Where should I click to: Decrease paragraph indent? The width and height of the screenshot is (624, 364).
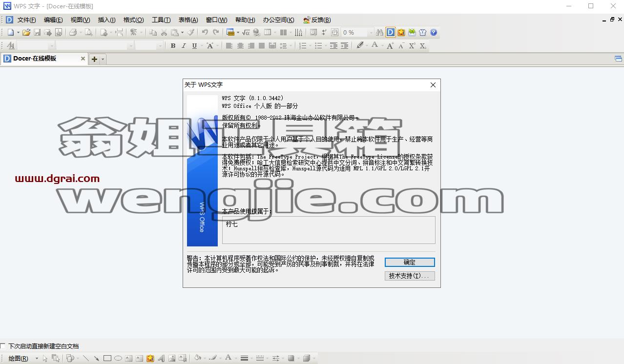(x=333, y=45)
